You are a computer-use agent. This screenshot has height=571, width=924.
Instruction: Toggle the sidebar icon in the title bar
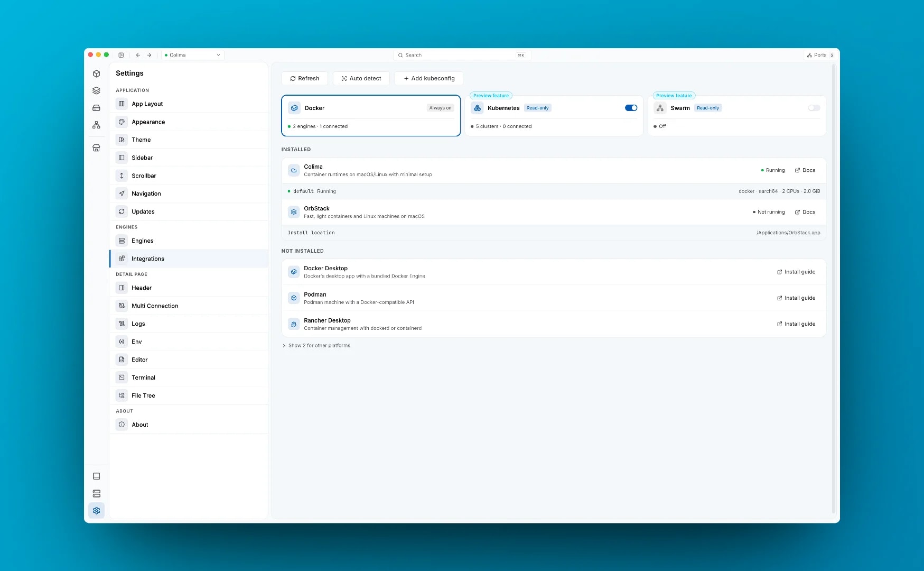[x=121, y=55]
